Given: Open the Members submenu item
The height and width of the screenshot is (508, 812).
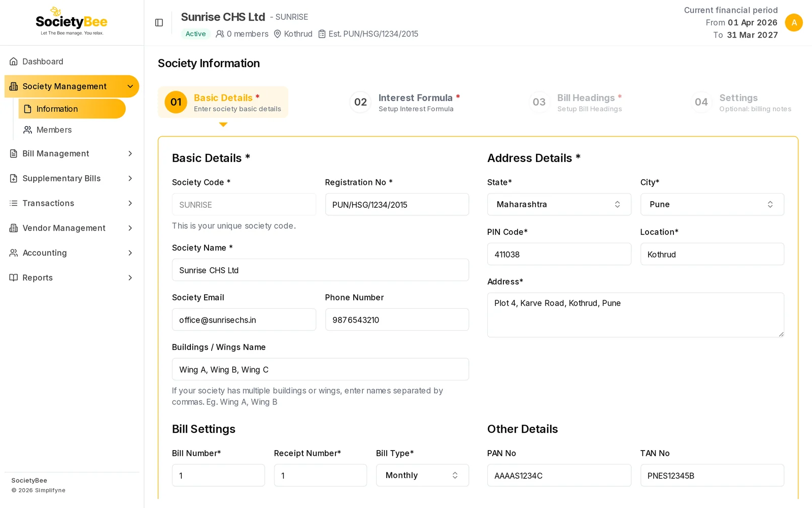Looking at the screenshot, I should (x=72, y=130).
